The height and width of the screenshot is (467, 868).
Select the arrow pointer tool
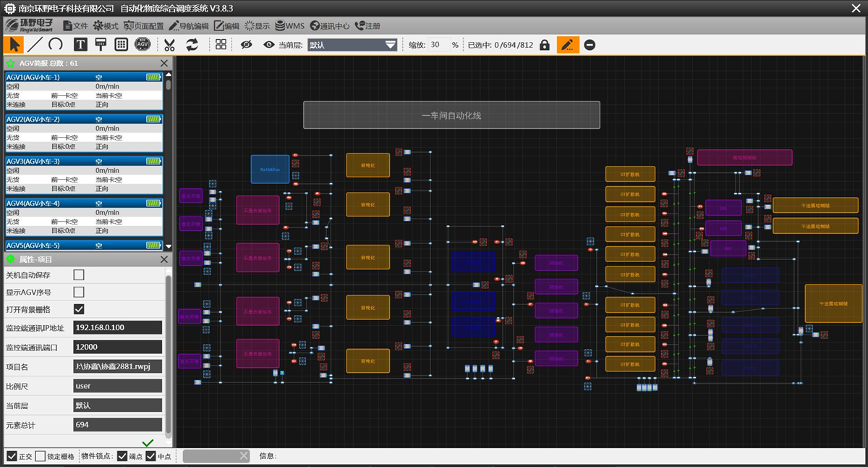[x=14, y=45]
